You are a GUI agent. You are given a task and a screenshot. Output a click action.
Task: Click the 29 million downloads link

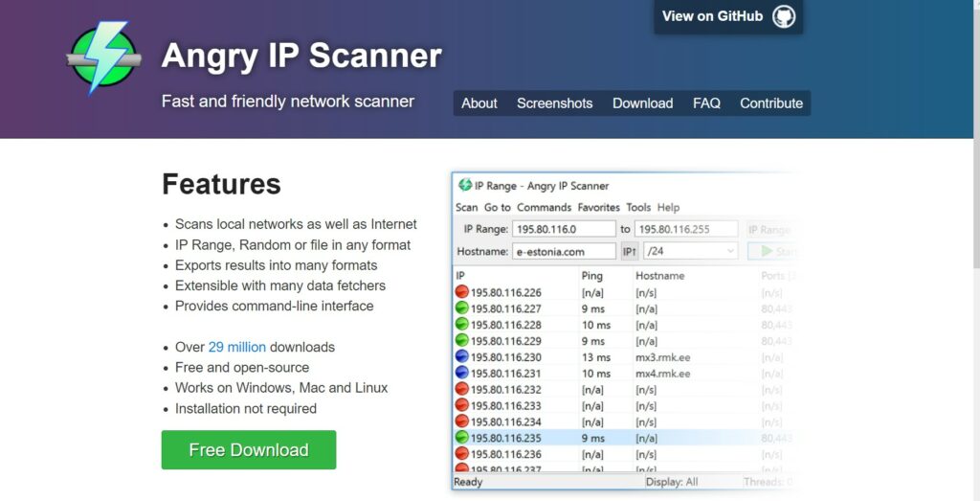237,347
